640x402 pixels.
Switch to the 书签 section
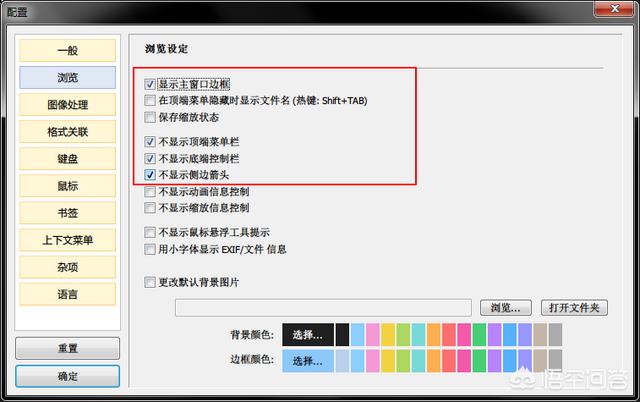[x=67, y=213]
